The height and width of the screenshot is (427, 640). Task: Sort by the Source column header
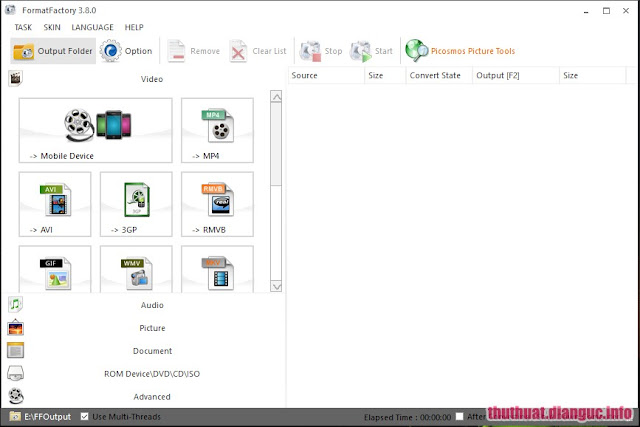(326, 76)
